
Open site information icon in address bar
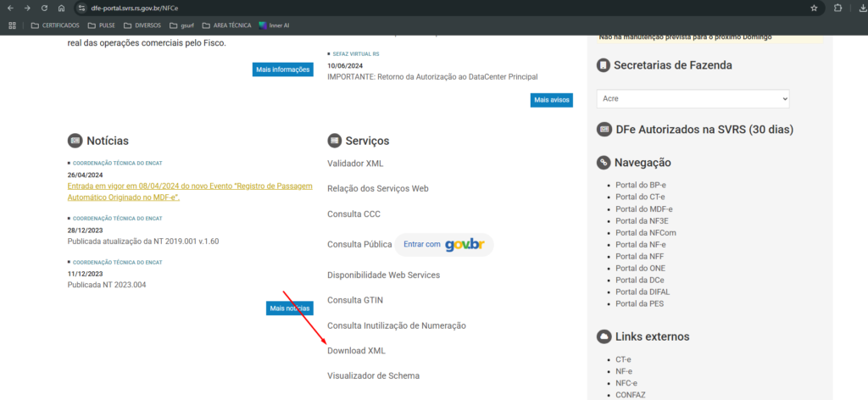(81, 8)
